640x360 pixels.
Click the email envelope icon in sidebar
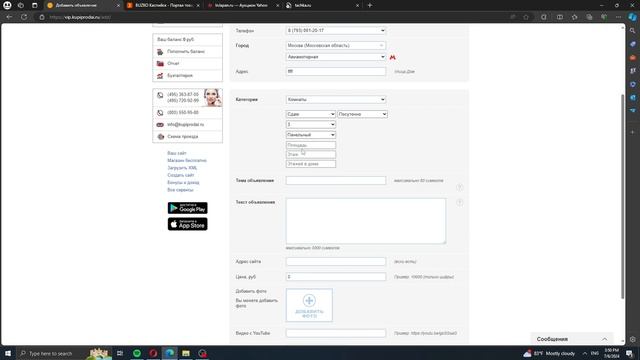coord(160,124)
